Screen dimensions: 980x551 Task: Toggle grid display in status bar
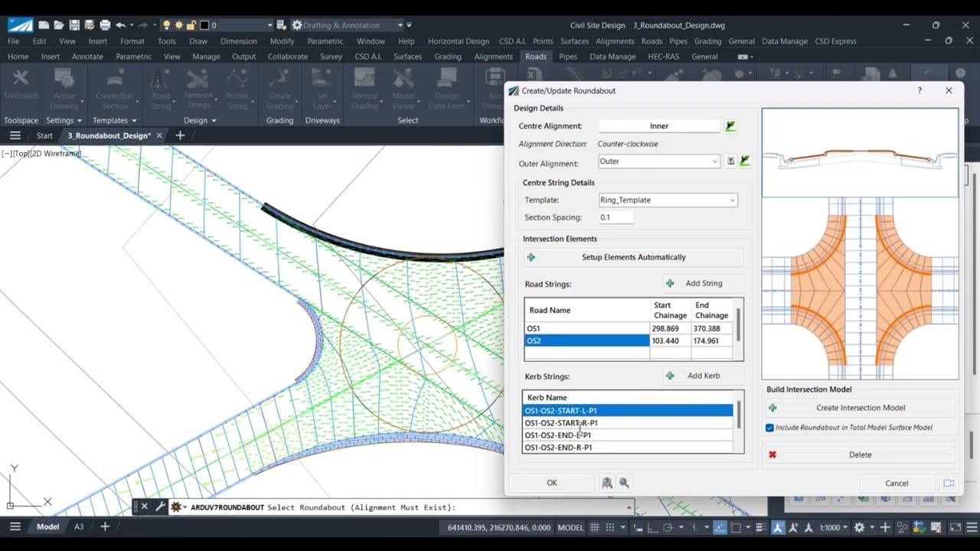596,527
